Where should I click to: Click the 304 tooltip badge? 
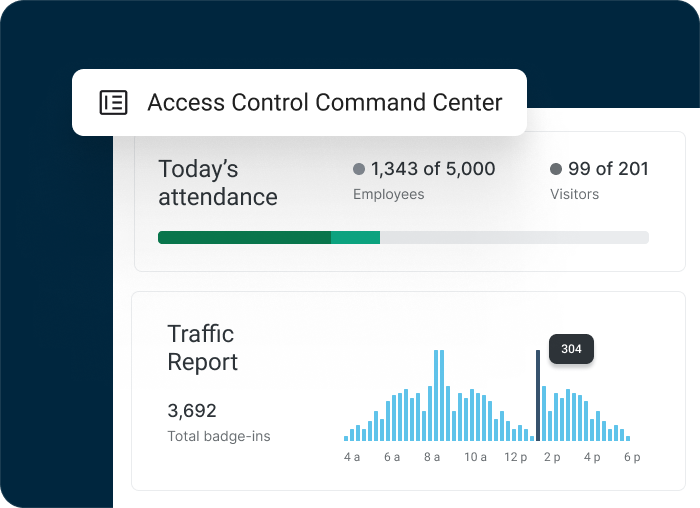click(x=571, y=349)
